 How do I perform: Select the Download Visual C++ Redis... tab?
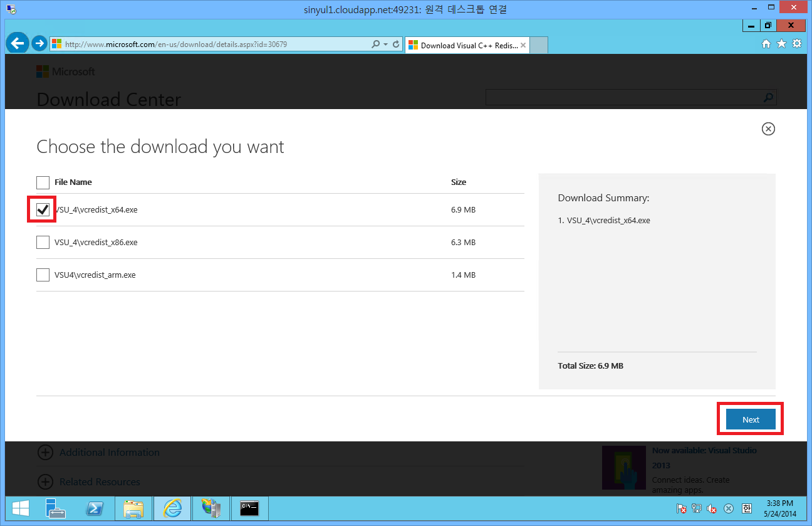(467, 45)
